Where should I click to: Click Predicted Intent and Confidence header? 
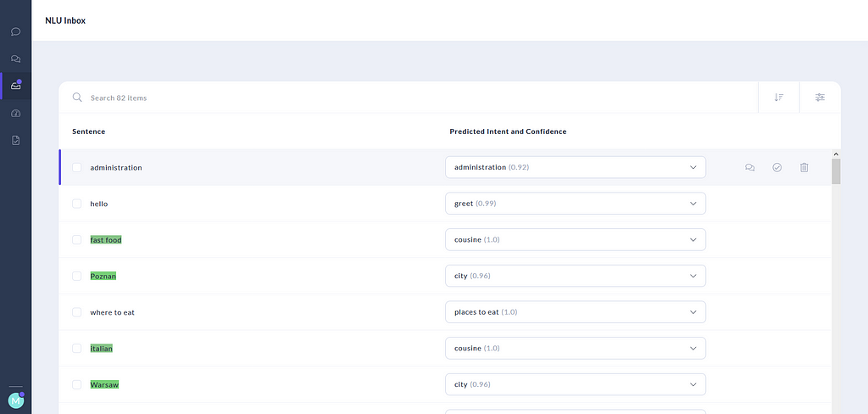click(x=508, y=131)
